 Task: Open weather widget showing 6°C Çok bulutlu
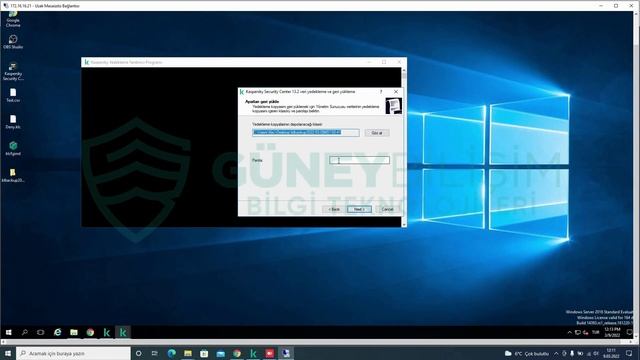pos(527,353)
